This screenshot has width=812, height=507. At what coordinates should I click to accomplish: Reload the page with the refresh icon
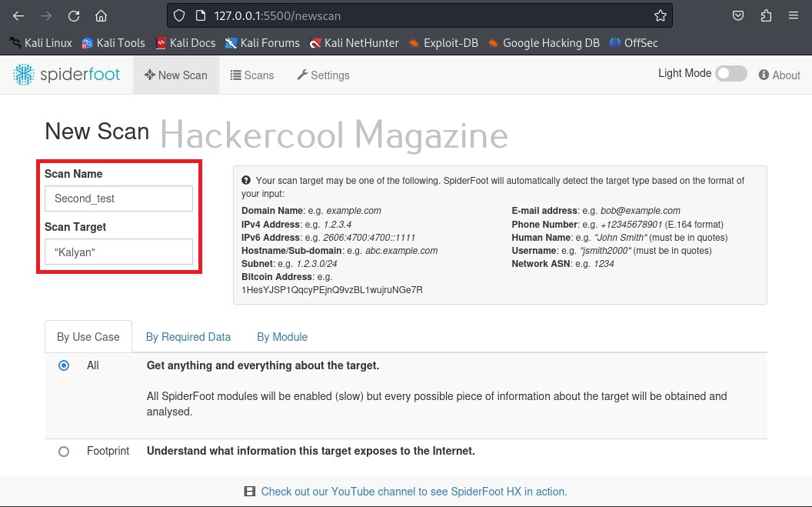click(x=74, y=16)
